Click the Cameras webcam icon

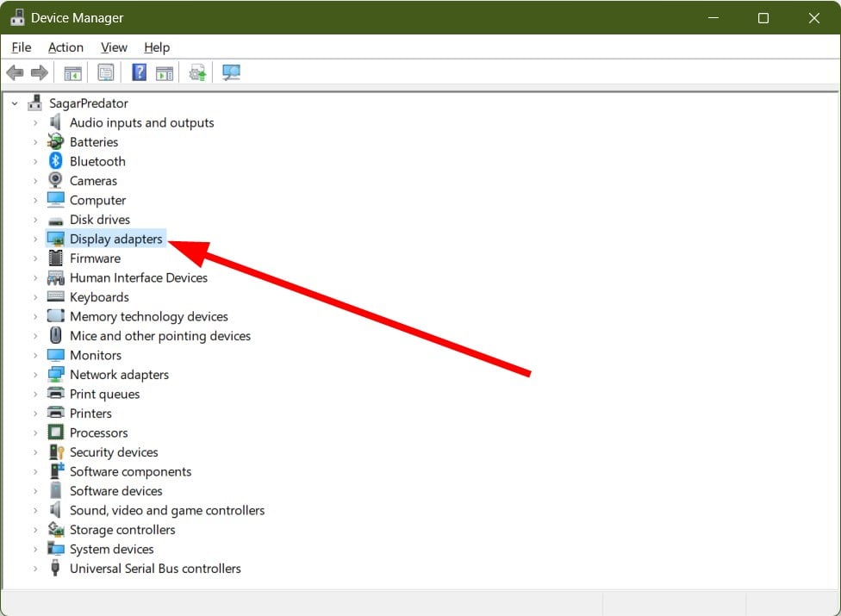click(x=55, y=180)
